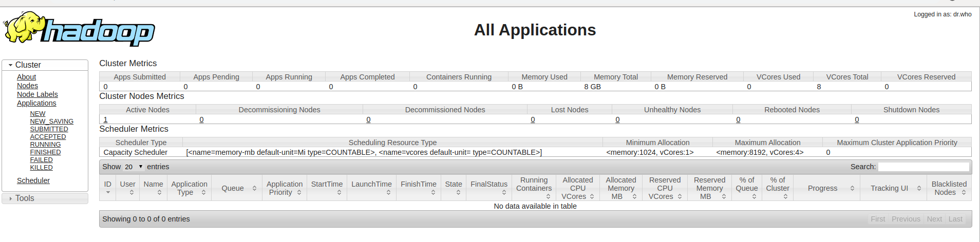Image resolution: width=980 pixels, height=242 pixels.
Task: Click 'Showing 0 to 0 of 0 entries'
Action: pos(146,219)
